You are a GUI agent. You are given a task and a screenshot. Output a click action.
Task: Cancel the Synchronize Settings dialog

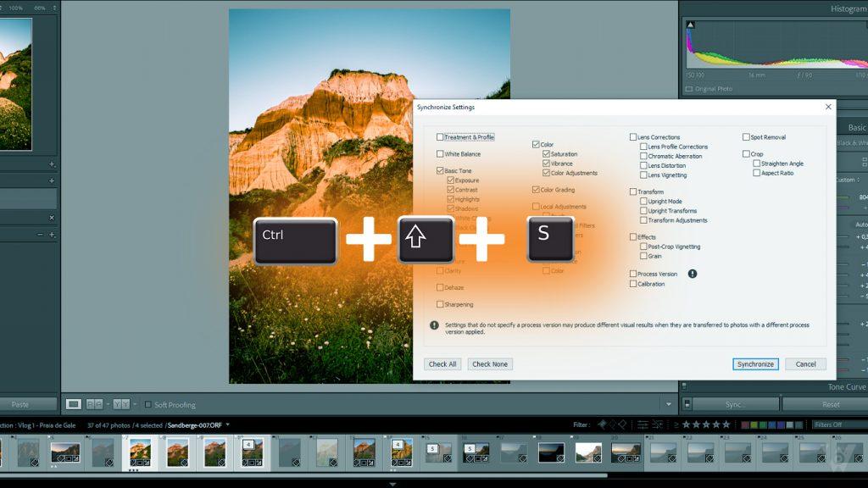pyautogui.click(x=805, y=364)
